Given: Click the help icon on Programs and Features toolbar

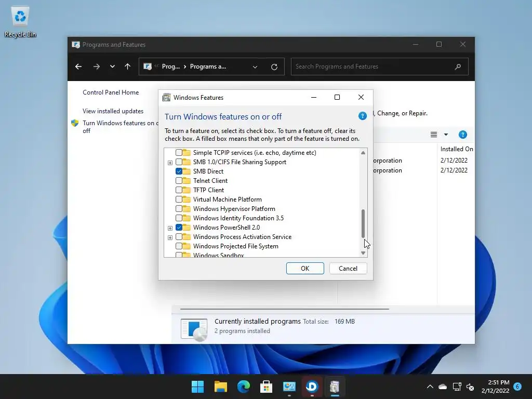Looking at the screenshot, I should [462, 135].
